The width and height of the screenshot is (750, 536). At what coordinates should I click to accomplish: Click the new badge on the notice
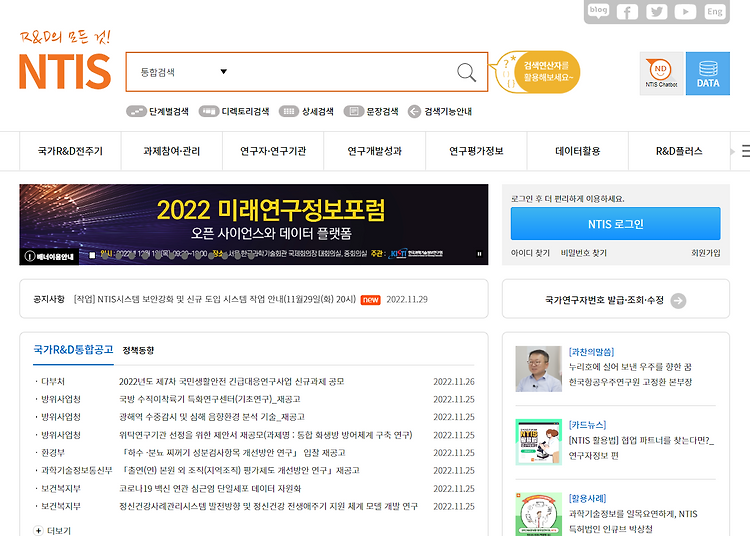[x=370, y=300]
